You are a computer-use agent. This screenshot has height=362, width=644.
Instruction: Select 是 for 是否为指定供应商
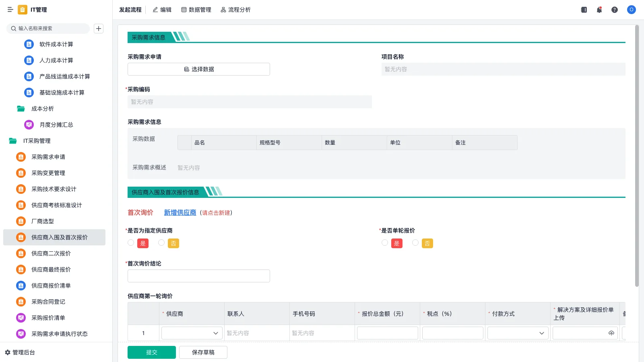coord(130,243)
